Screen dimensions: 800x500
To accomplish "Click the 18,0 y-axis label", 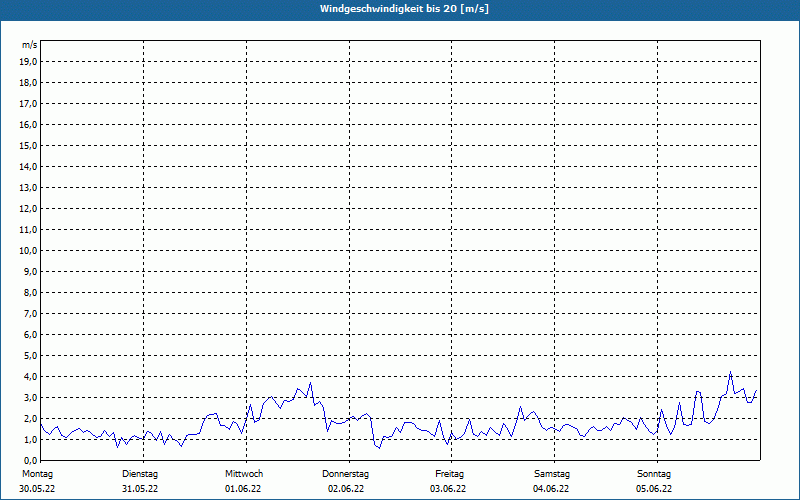I will pos(28,83).
